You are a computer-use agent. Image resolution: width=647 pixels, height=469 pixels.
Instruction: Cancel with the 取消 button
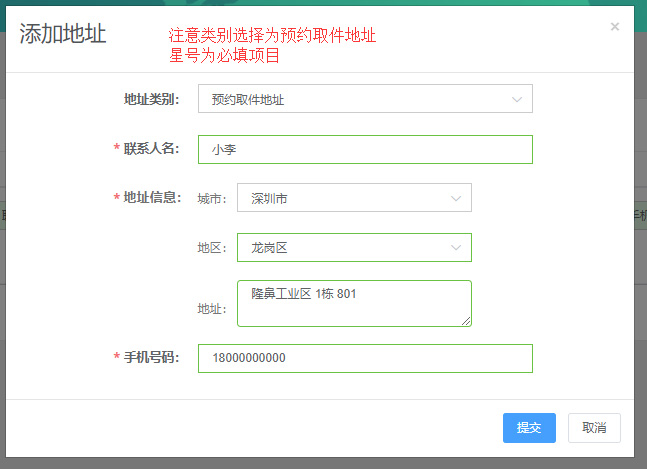coord(594,428)
